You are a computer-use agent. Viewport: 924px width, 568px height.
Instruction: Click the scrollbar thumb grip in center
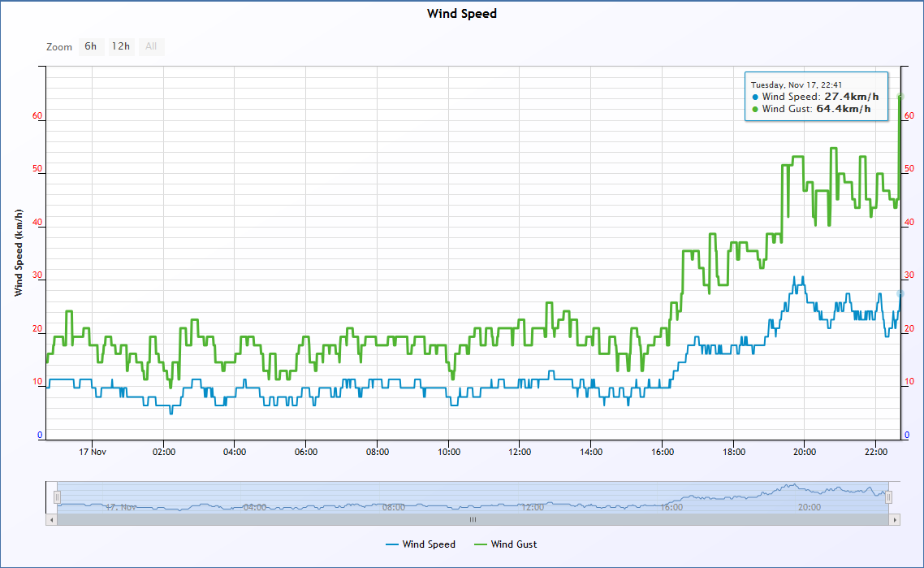pos(473,519)
